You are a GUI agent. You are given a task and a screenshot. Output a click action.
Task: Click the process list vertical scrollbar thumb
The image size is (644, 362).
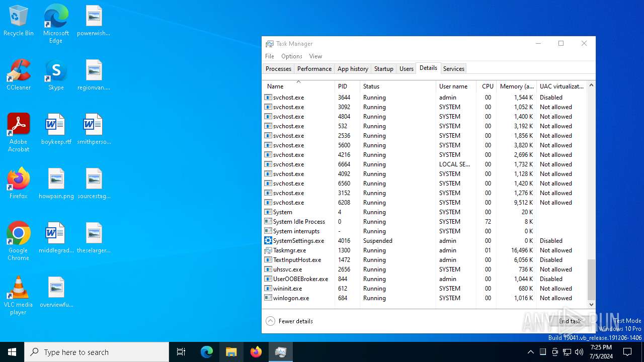pos(591,280)
